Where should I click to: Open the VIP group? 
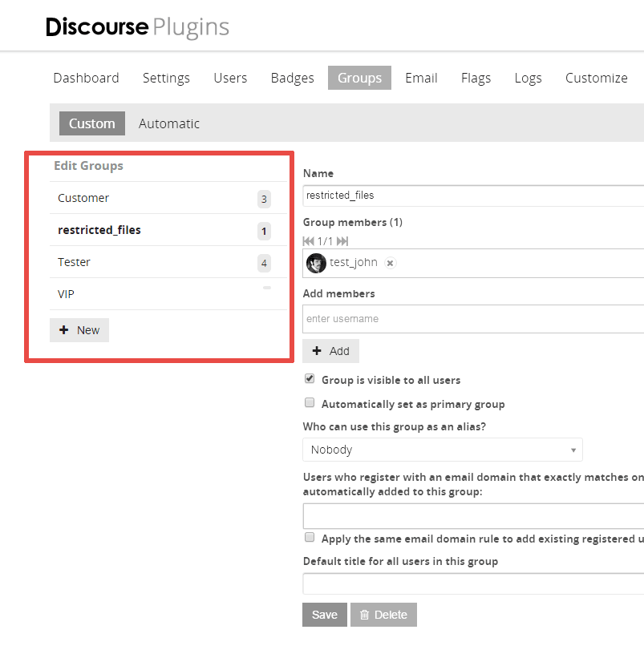point(168,294)
